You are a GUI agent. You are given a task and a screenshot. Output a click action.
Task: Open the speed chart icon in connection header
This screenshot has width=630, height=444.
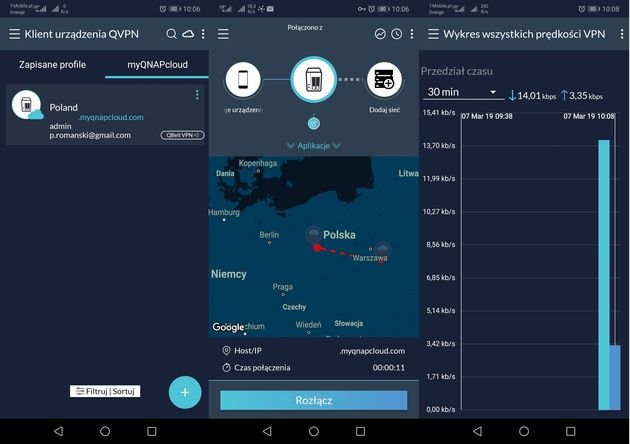(380, 34)
